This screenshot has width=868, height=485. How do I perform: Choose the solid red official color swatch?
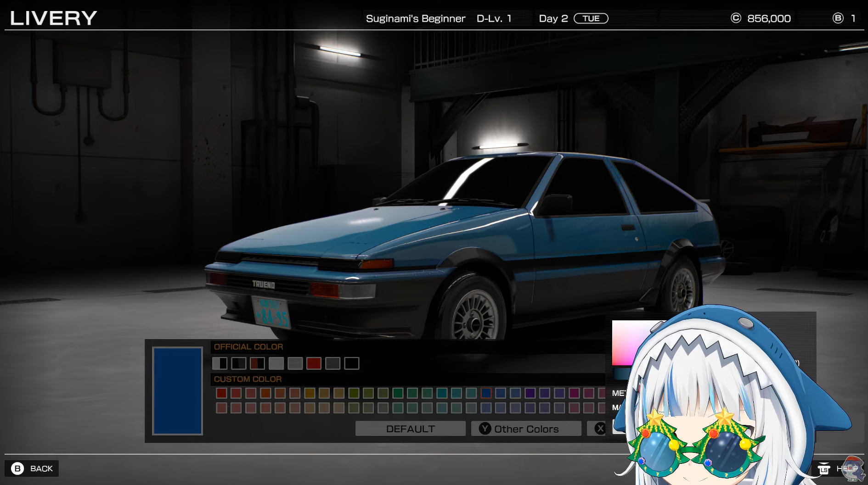(314, 363)
